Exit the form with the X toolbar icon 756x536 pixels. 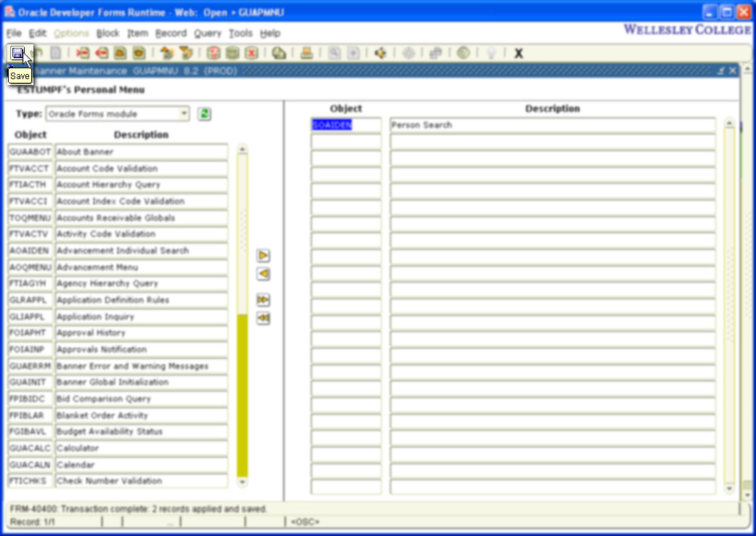pos(519,54)
